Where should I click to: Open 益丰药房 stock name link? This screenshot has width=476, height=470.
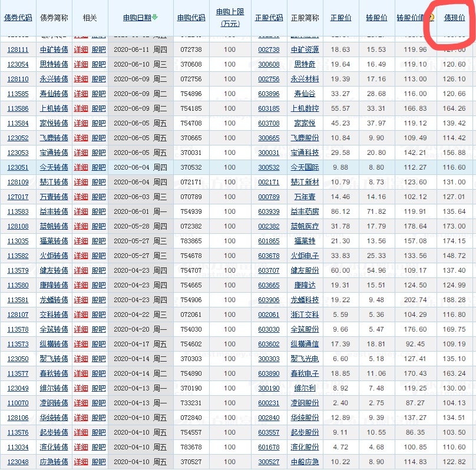305,211
